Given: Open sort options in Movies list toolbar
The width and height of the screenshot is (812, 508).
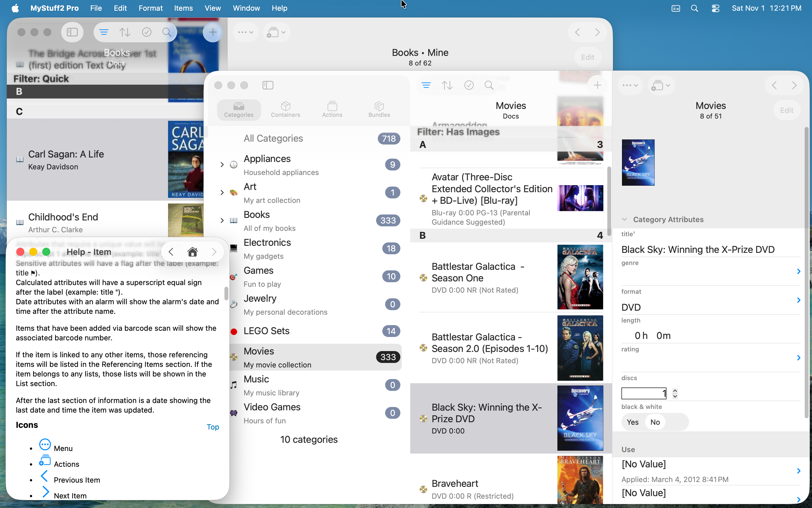Looking at the screenshot, I should (x=447, y=85).
